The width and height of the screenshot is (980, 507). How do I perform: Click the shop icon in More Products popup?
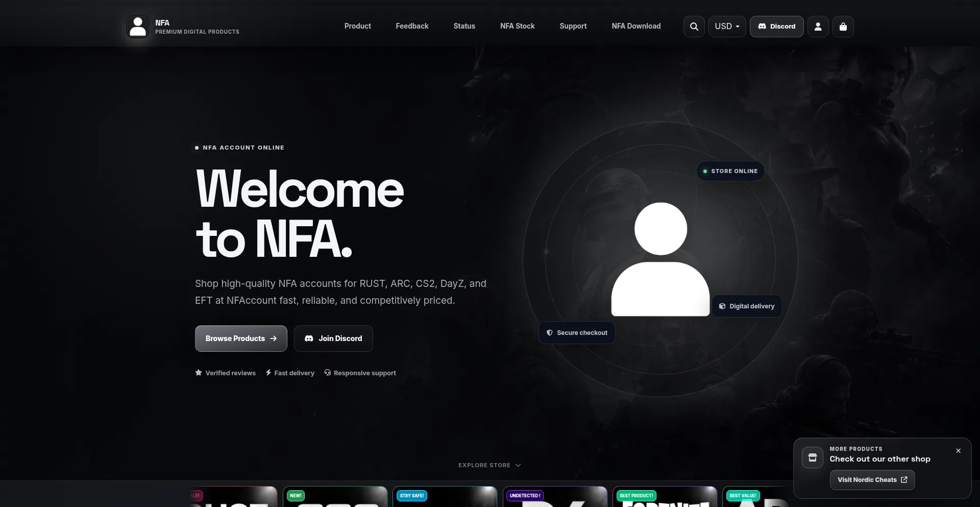[813, 457]
